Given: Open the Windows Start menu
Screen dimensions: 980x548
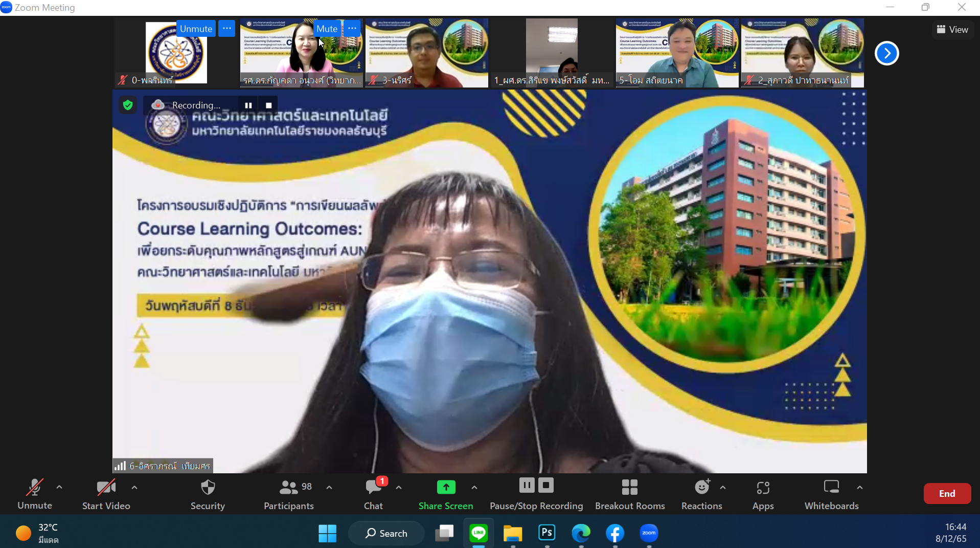Looking at the screenshot, I should [x=327, y=533].
